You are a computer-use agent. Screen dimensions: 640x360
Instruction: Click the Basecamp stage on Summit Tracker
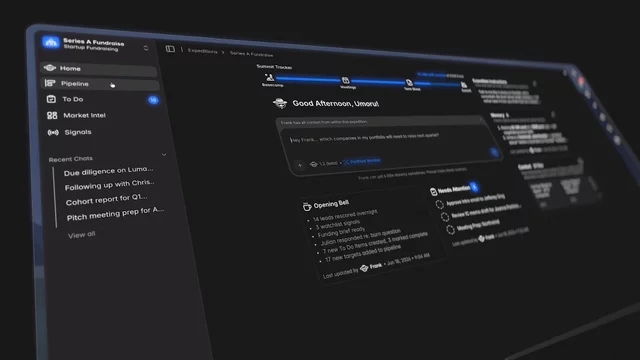(270, 79)
